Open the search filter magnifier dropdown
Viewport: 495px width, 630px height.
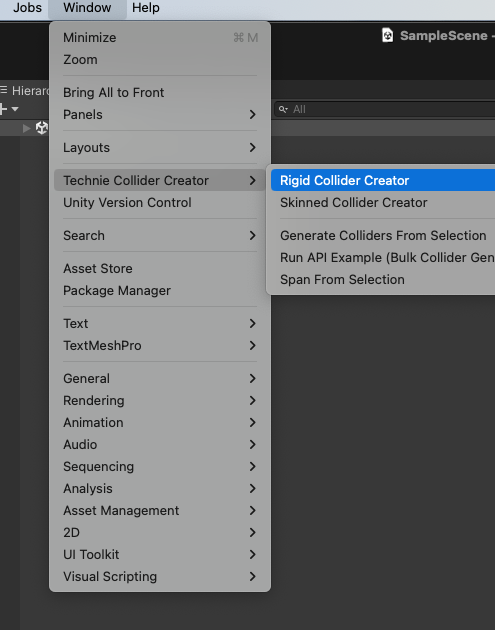283,109
